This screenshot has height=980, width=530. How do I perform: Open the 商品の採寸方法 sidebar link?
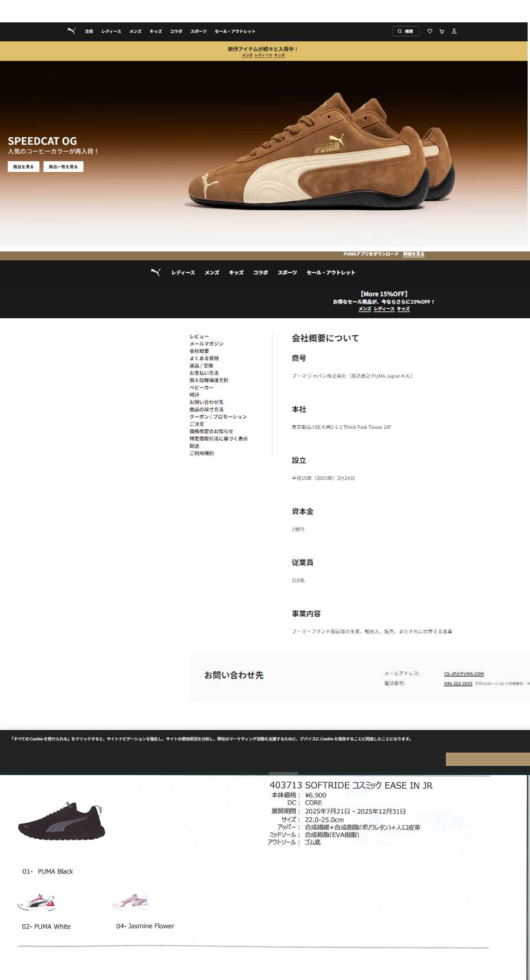pos(206,409)
